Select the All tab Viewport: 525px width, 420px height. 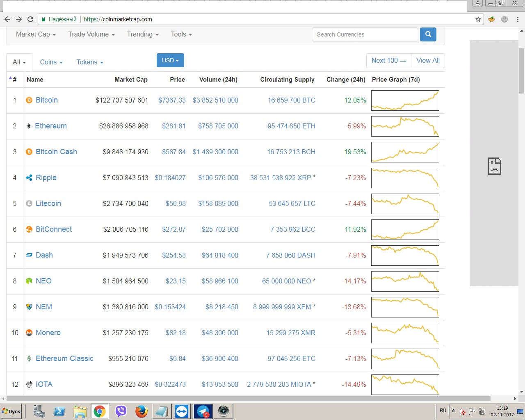pos(19,62)
